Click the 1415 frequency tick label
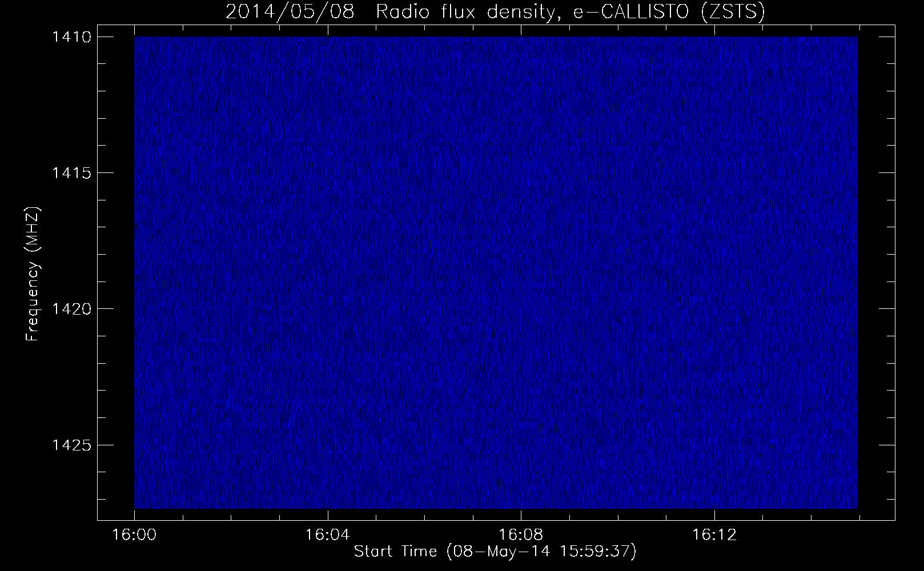Image resolution: width=924 pixels, height=571 pixels. (x=71, y=173)
